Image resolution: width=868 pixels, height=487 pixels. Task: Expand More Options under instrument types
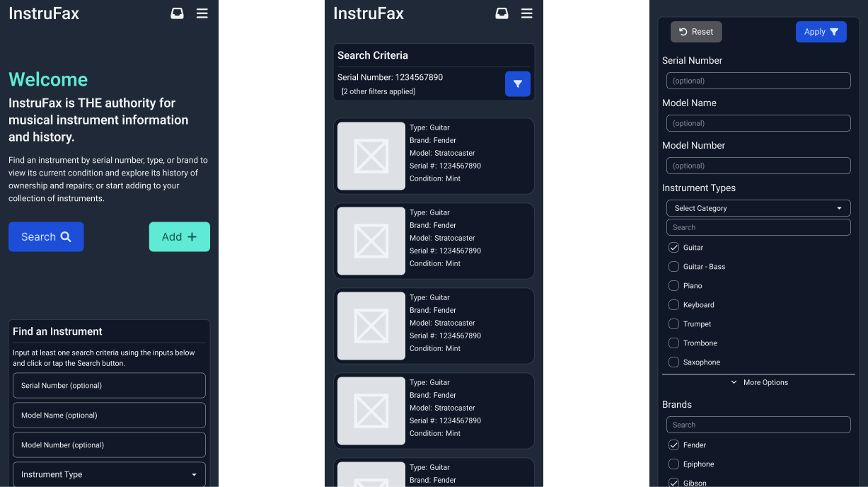point(758,382)
